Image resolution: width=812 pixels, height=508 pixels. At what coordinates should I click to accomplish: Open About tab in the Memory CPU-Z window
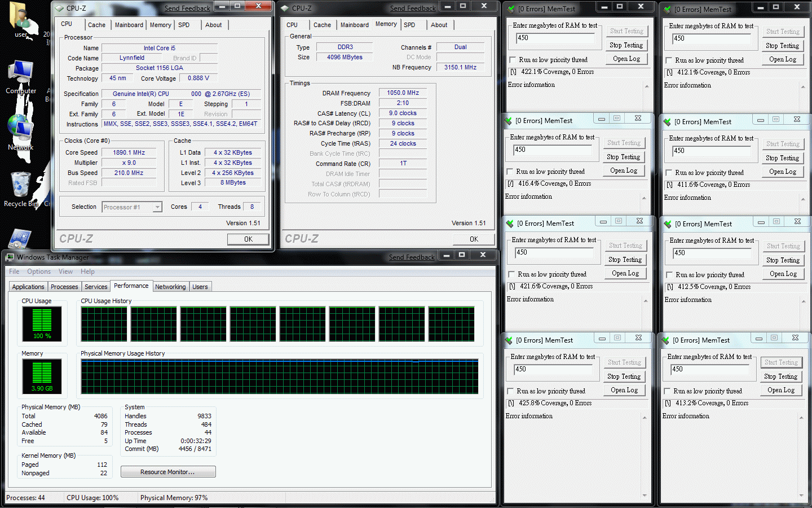(x=439, y=25)
